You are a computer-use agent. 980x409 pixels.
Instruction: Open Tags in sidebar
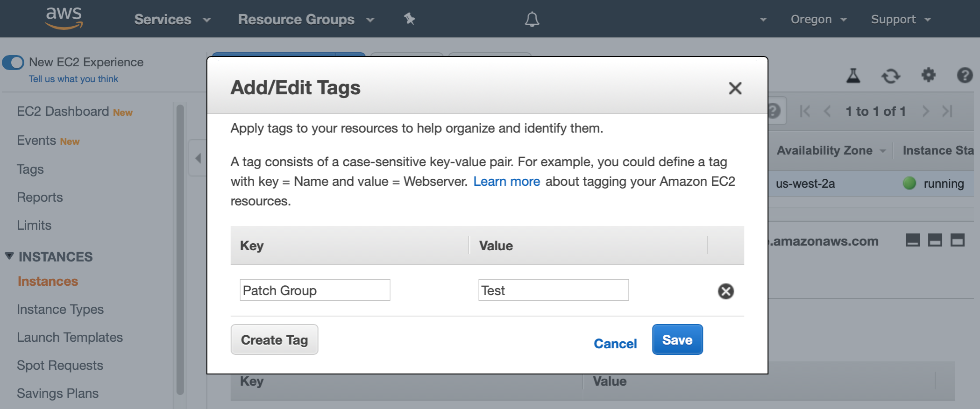click(30, 169)
